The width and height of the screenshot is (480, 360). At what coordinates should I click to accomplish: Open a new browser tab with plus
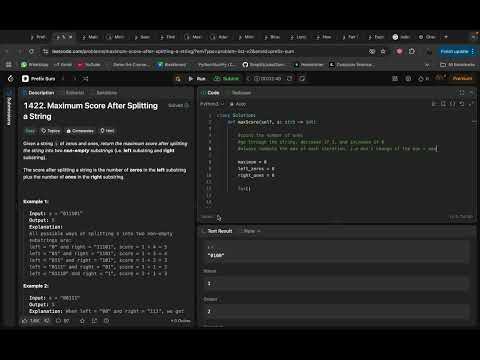446,37
